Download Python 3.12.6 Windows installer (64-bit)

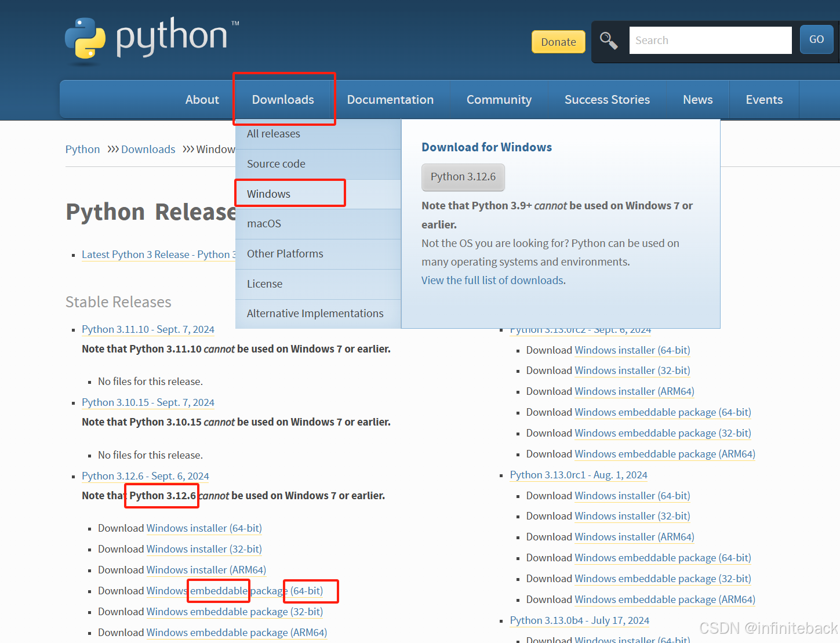point(204,528)
